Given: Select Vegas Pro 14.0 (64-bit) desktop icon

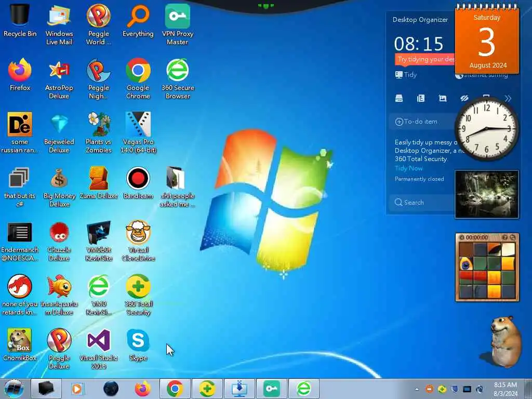Looking at the screenshot, I should [138, 132].
